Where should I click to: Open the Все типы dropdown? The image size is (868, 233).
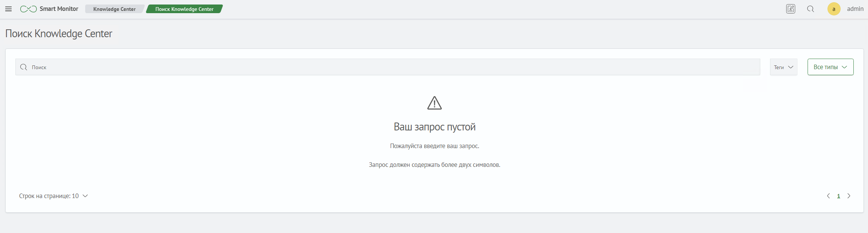(830, 67)
